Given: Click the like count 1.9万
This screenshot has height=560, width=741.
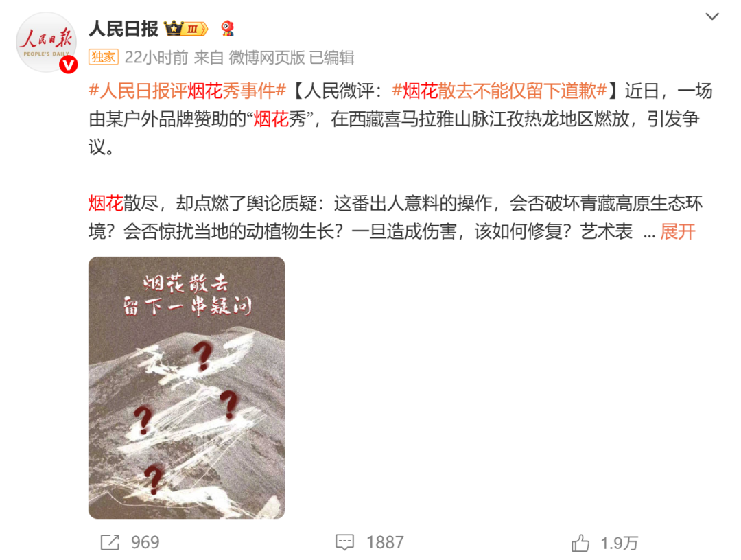Looking at the screenshot, I should pyautogui.click(x=619, y=543).
